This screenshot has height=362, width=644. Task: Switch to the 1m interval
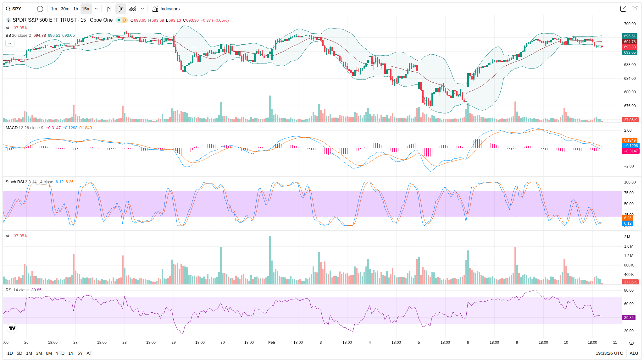tap(54, 9)
